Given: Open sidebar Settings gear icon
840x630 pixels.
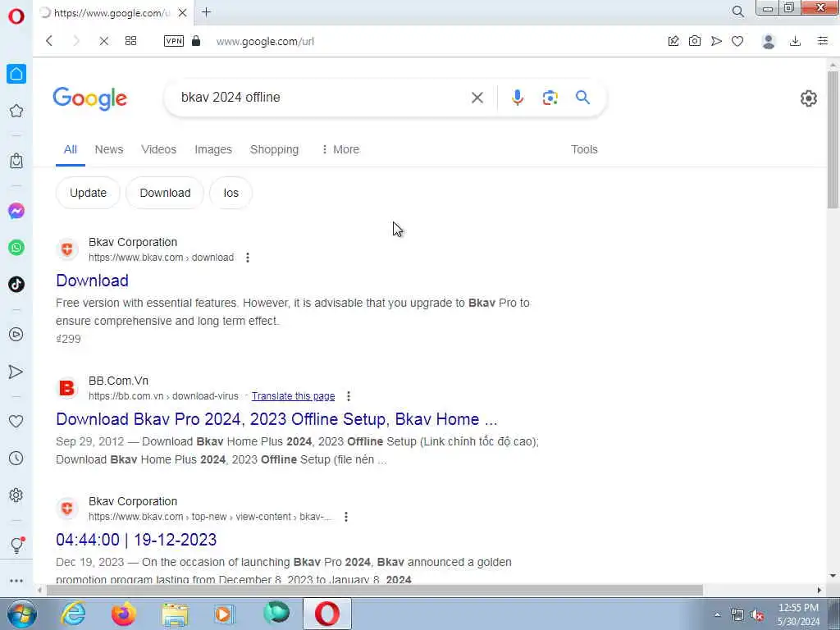Looking at the screenshot, I should (16, 495).
